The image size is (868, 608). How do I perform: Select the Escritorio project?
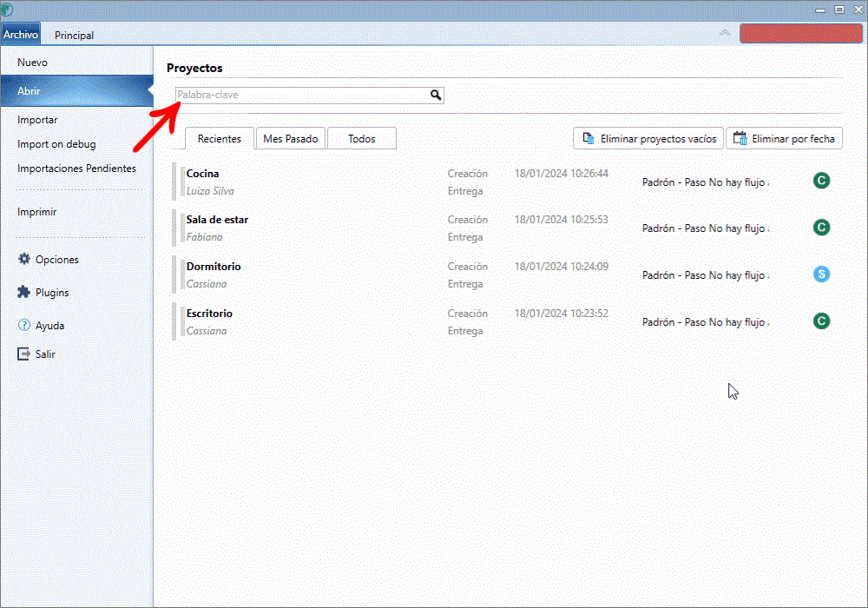point(209,314)
